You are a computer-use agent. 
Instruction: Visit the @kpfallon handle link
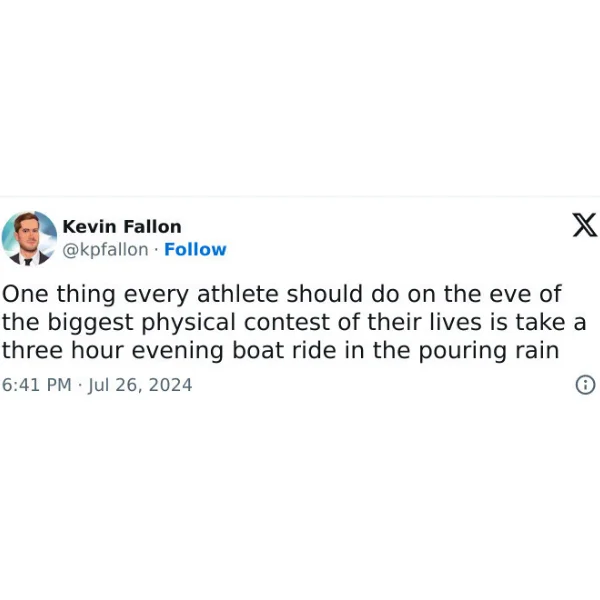coord(105,250)
